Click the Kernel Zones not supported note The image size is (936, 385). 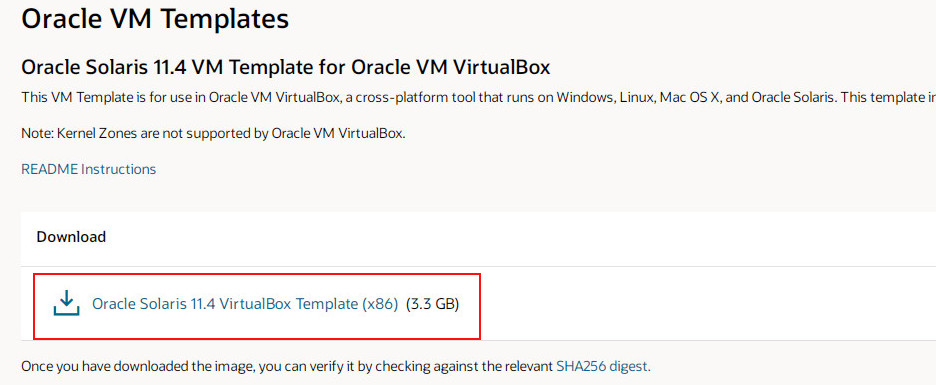coord(213,133)
